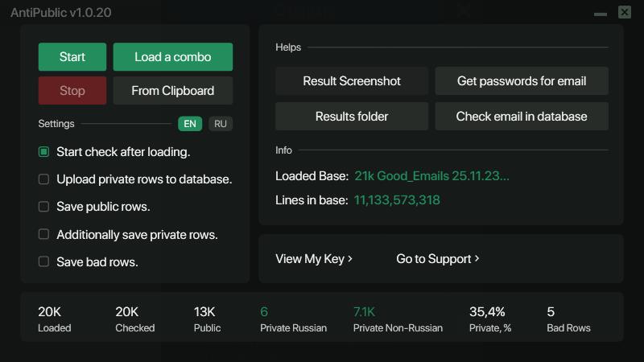Uncheck Start check after loading
Image resolution: width=644 pixels, height=362 pixels.
tap(44, 152)
